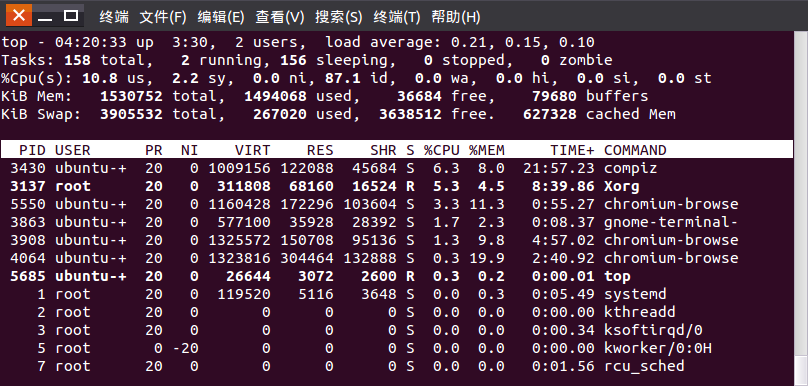This screenshot has height=386, width=808.
Task: Click the 3638512 free swap value
Action: (x=410, y=114)
